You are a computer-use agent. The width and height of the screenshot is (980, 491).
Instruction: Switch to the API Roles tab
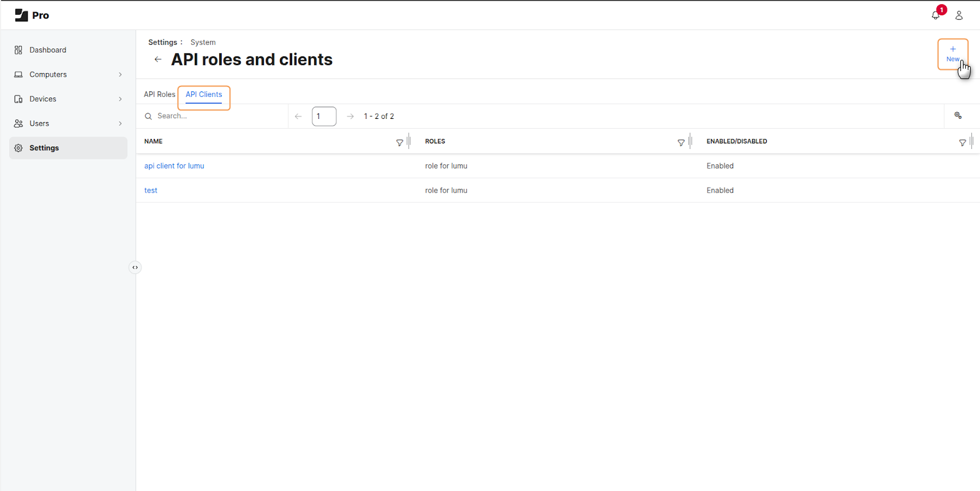click(159, 94)
